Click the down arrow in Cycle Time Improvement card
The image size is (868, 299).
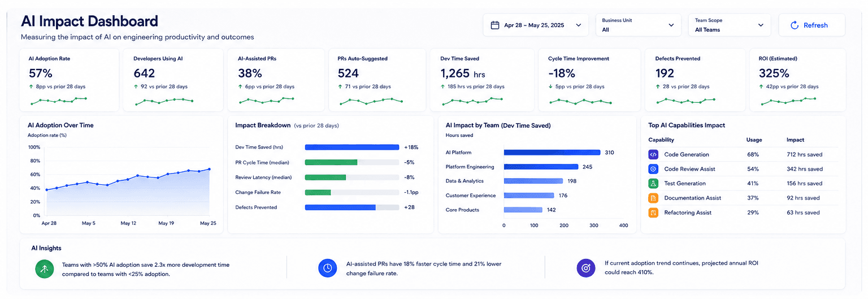pos(550,86)
